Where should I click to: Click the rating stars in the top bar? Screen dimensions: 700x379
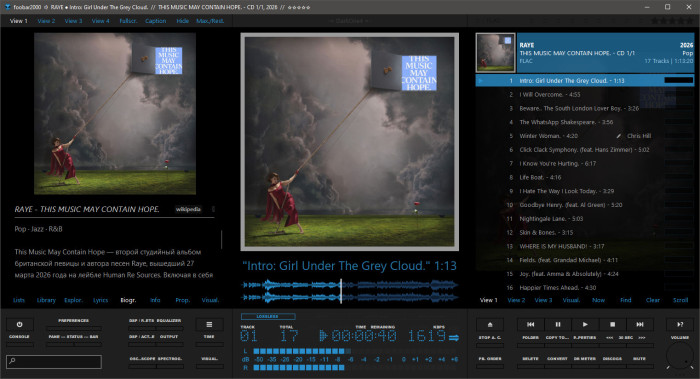[x=672, y=21]
